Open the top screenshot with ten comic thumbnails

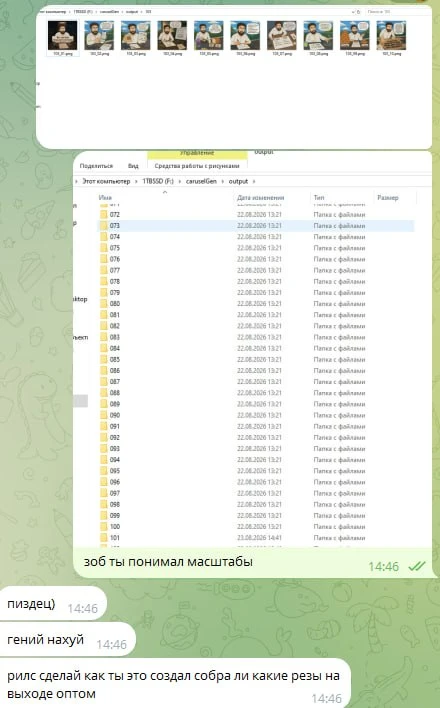[x=234, y=77]
